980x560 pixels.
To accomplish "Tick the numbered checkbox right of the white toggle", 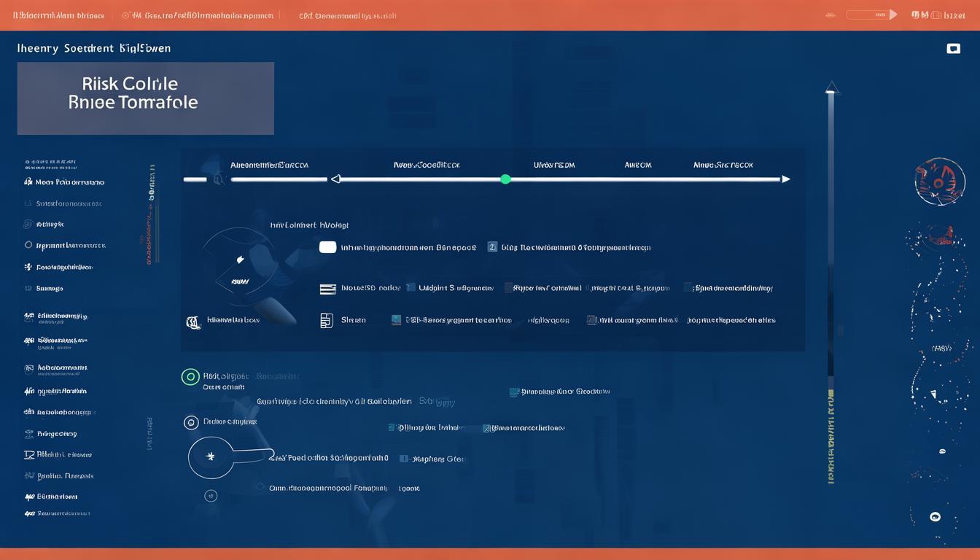I will point(492,247).
